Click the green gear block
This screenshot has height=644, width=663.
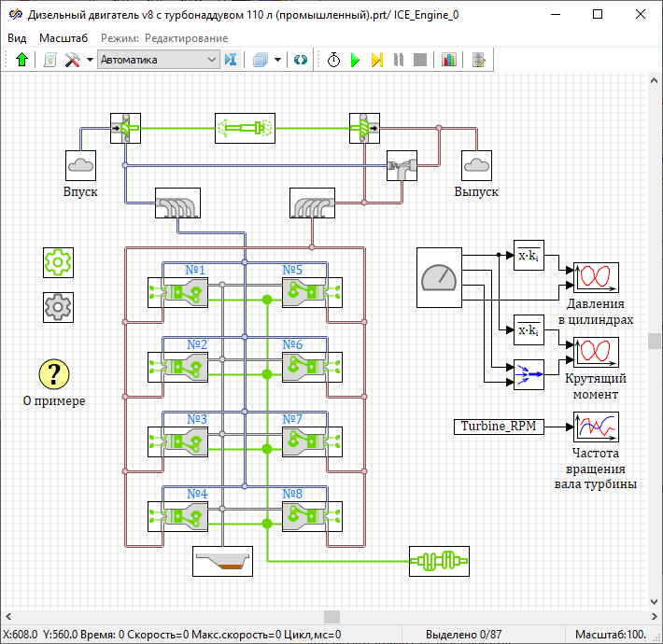coord(58,263)
